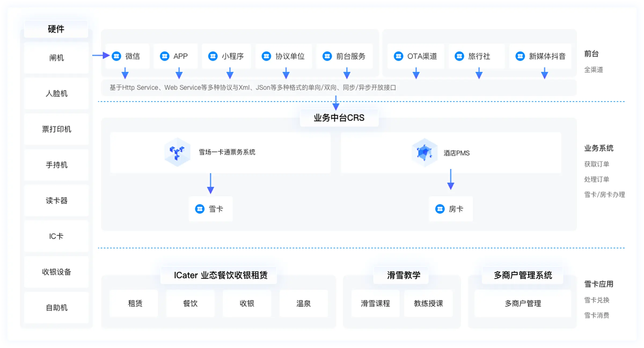Click the 温泉 box under ICater
644x348 pixels.
pos(303,303)
